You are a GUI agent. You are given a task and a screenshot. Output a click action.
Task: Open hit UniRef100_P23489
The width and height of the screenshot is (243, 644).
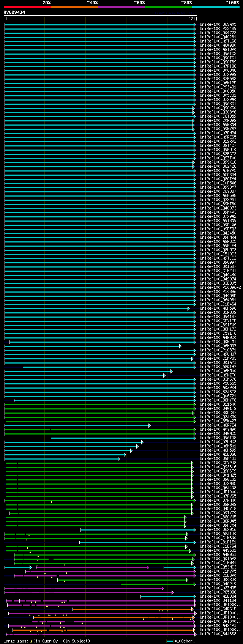218,28
